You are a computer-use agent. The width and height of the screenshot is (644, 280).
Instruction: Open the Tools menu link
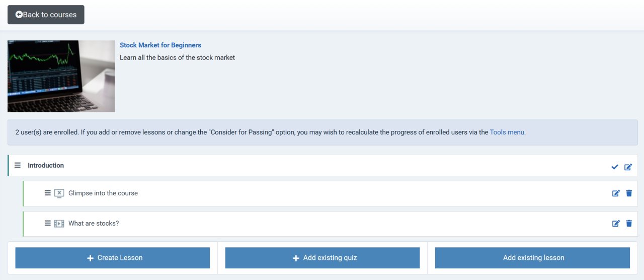[x=507, y=132]
